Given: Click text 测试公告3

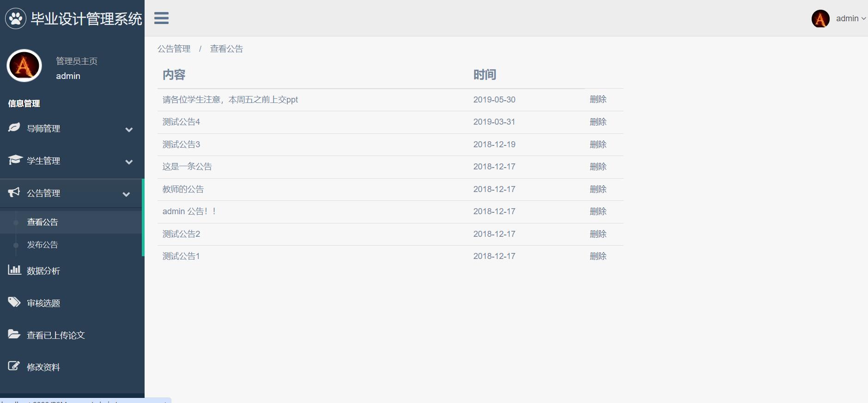Looking at the screenshot, I should pos(181,144).
